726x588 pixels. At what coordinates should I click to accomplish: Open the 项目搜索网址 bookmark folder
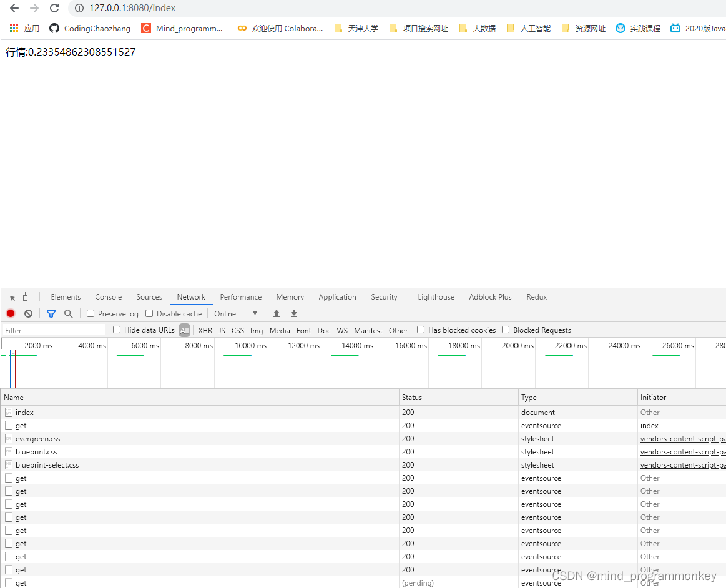point(419,28)
